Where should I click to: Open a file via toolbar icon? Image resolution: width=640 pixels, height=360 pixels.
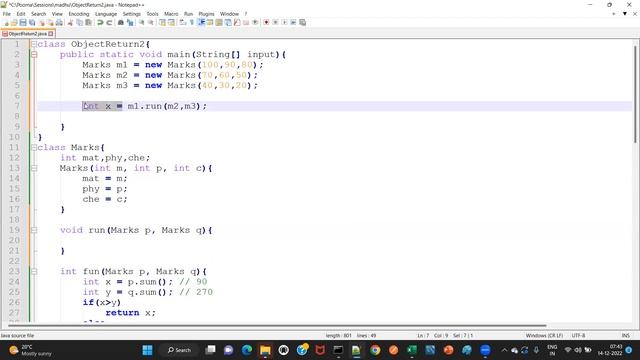click(14, 22)
